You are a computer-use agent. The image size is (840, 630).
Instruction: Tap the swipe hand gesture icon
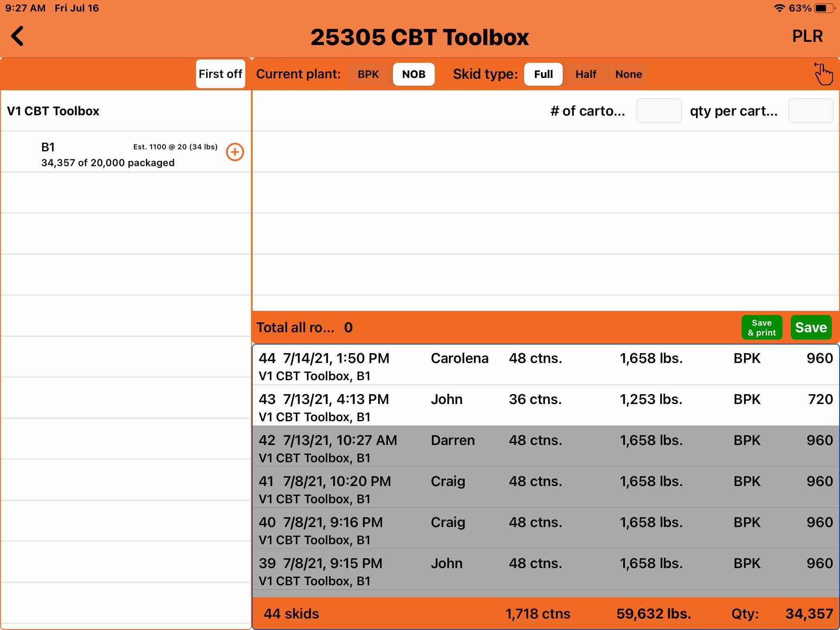coord(824,74)
